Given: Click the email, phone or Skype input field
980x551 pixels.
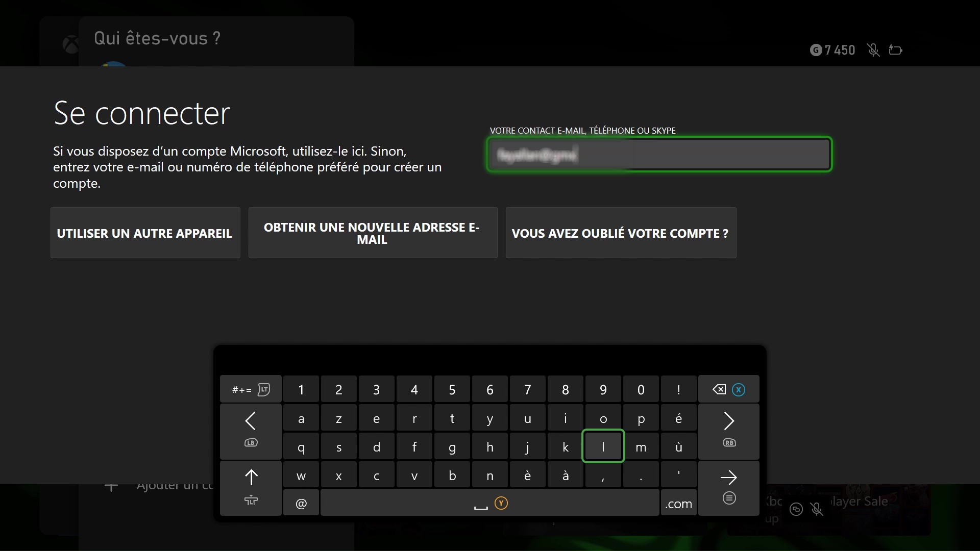Looking at the screenshot, I should click(x=659, y=154).
